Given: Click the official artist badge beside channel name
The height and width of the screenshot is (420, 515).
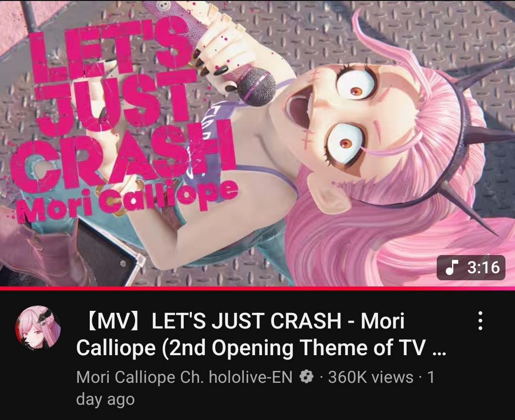Looking at the screenshot, I should click(307, 377).
